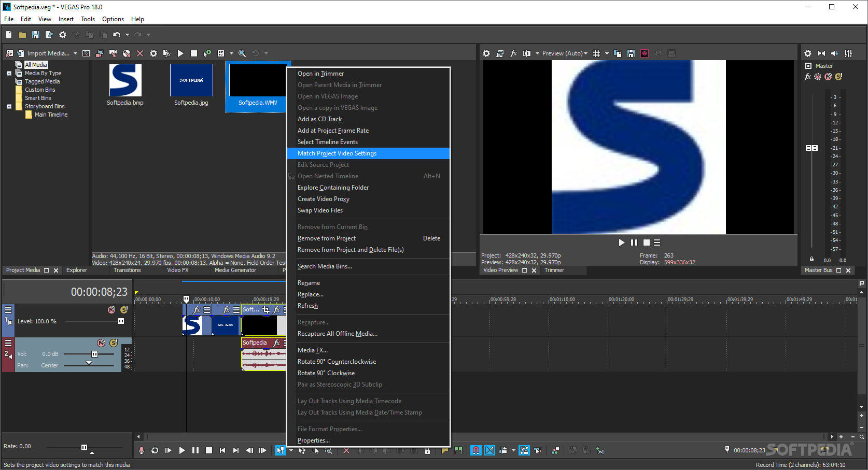Save preview snapshot to file

pos(631,53)
